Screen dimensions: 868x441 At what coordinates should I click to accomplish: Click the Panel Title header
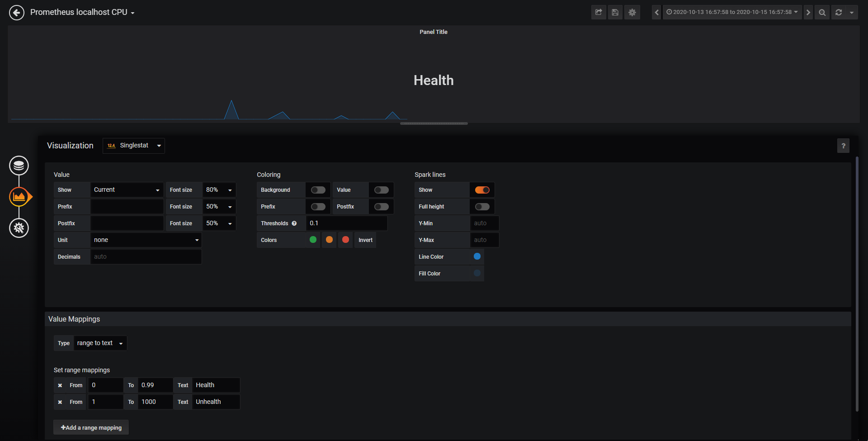click(434, 32)
